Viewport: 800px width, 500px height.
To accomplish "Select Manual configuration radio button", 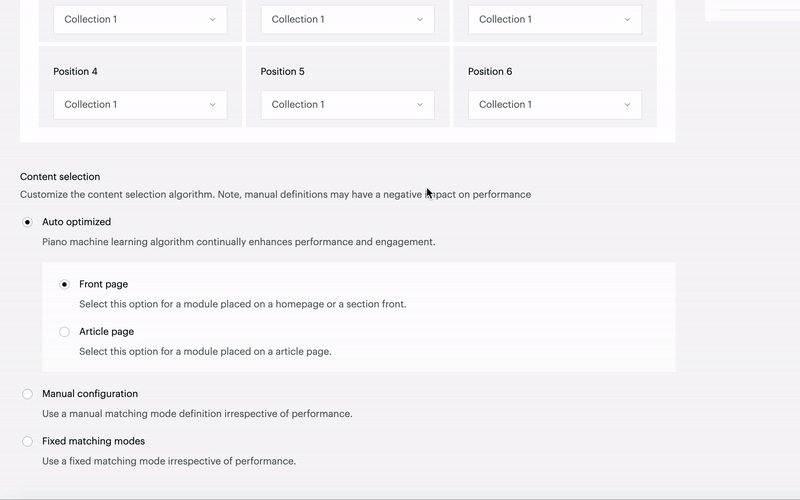I will [x=28, y=394].
